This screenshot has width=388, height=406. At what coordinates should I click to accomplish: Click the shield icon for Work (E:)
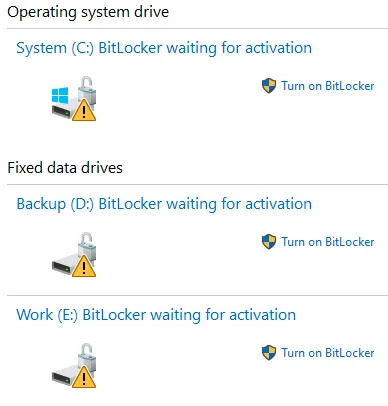tap(269, 353)
